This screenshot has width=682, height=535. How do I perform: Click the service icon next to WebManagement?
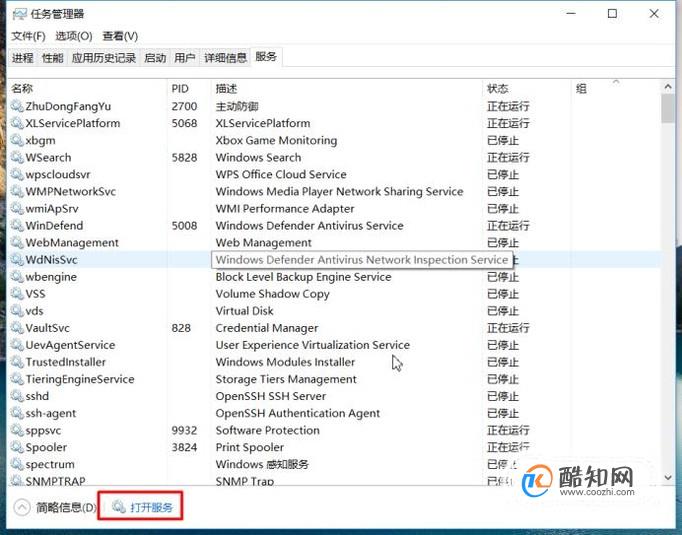tap(17, 242)
